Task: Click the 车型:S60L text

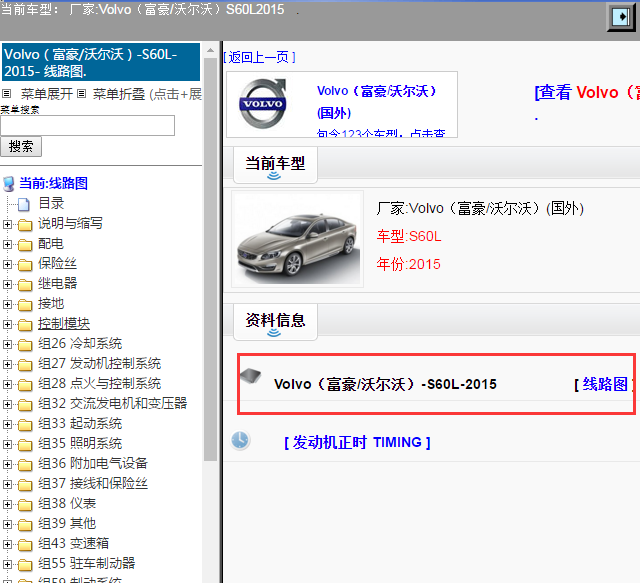Action: (x=409, y=236)
